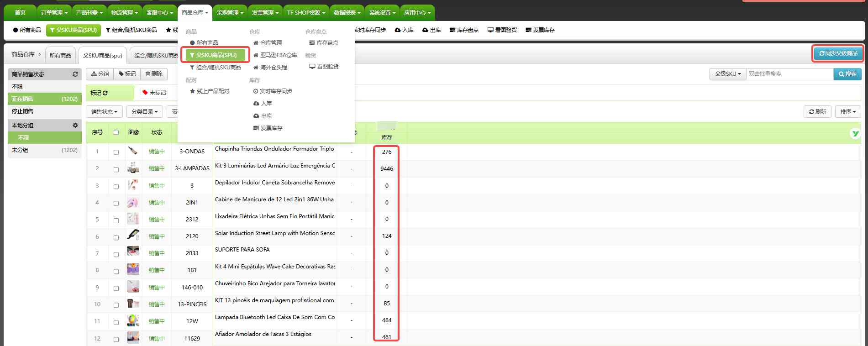Choose 看图验货 under 验货 in dropdown menu
This screenshot has height=346, width=868.
(324, 67)
